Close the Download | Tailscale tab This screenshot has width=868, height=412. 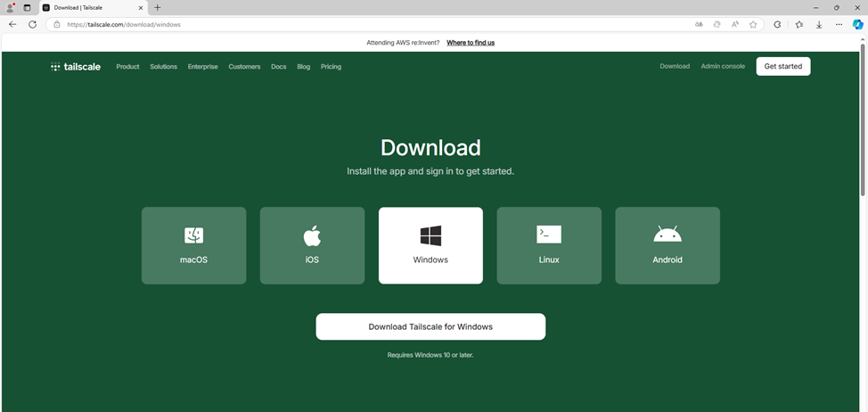point(141,8)
